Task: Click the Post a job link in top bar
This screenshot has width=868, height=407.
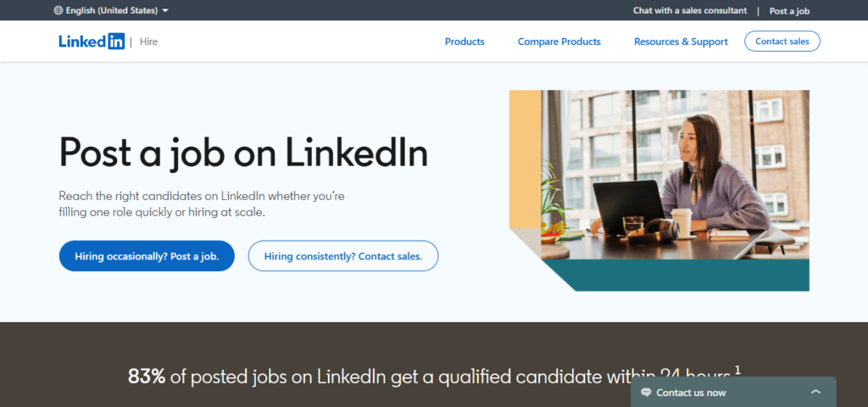Action: point(789,11)
